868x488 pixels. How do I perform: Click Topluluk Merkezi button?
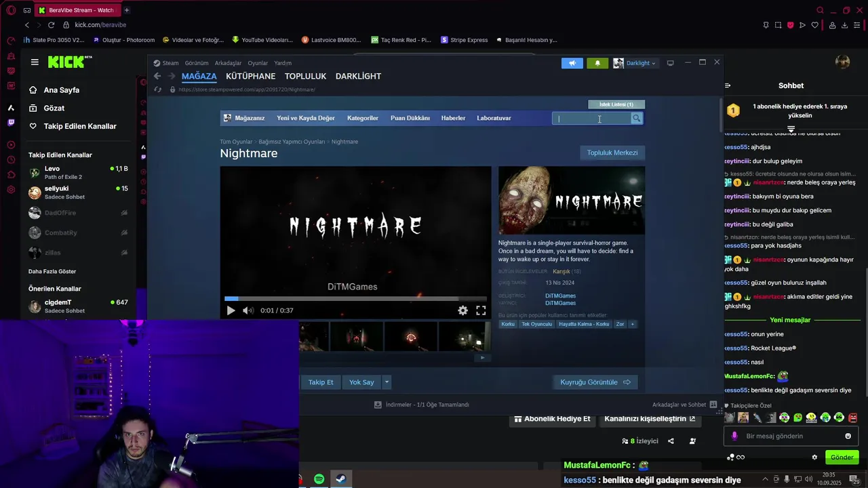[612, 152]
